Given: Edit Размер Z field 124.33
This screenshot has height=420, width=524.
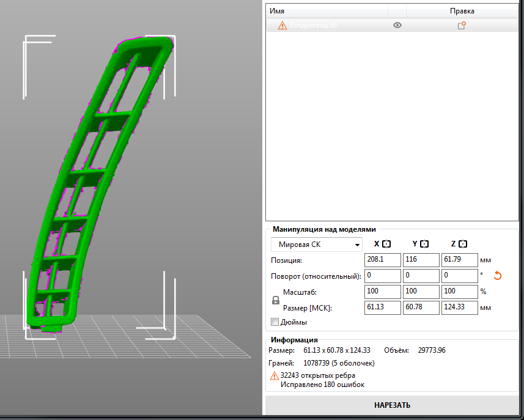Looking at the screenshot, I should (460, 308).
